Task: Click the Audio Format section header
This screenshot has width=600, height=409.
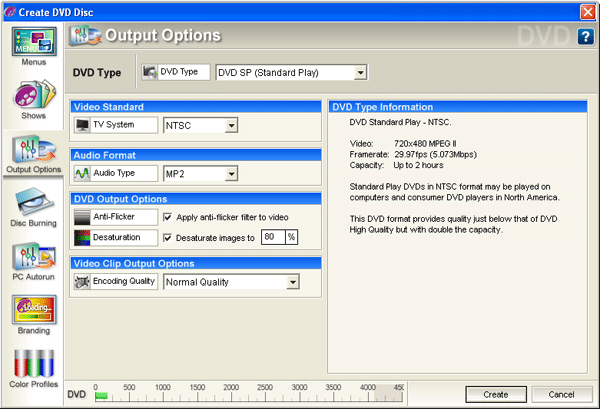Action: [x=196, y=155]
